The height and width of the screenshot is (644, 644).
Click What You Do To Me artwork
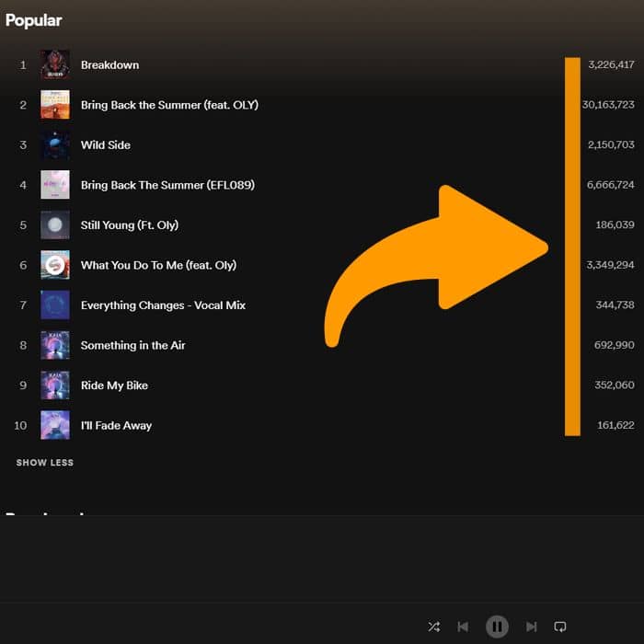tap(55, 265)
